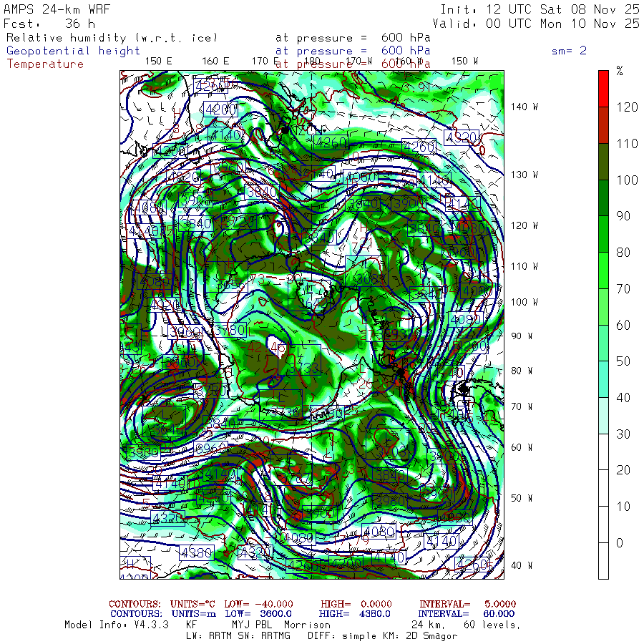Click the percent unit symbol above colorbar
The image size is (644, 644).
coord(620,71)
